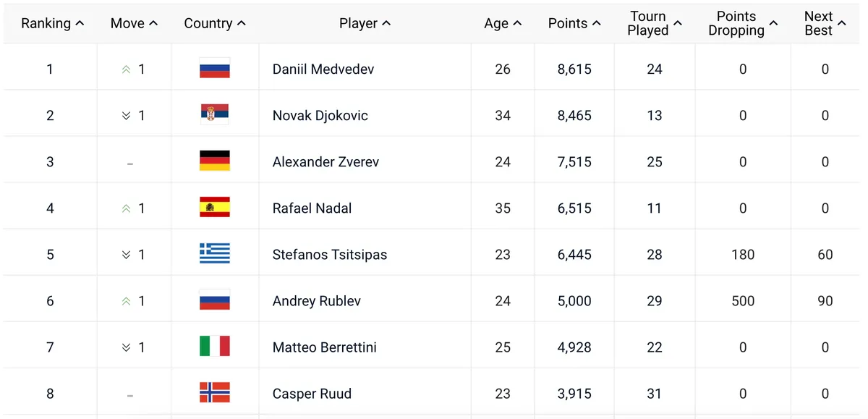Image resolution: width=868 pixels, height=419 pixels.
Task: Sort by Points Dropping column
Action: click(x=743, y=23)
